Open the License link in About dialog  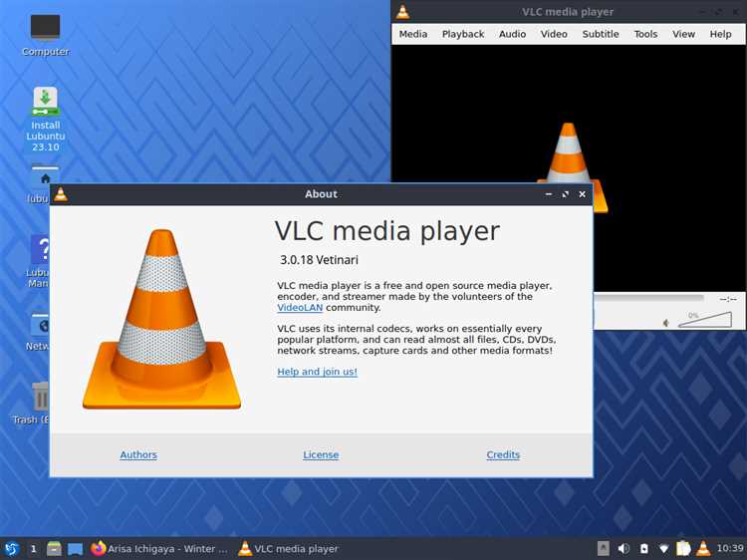(321, 454)
